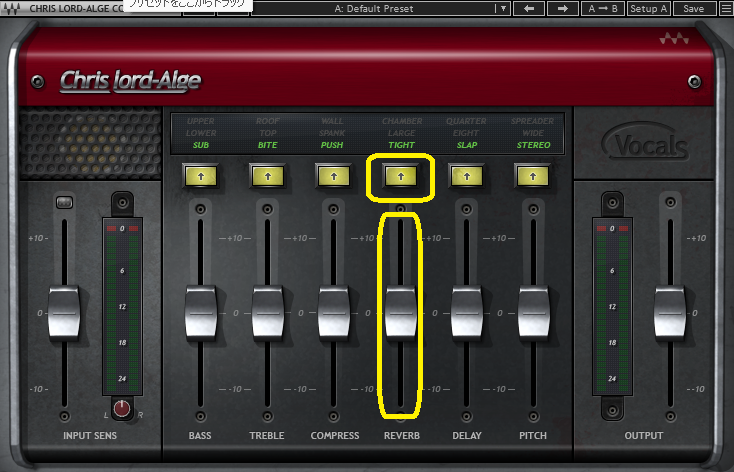Open the hamburger menu at top right
The height and width of the screenshot is (472, 734).
click(725, 8)
